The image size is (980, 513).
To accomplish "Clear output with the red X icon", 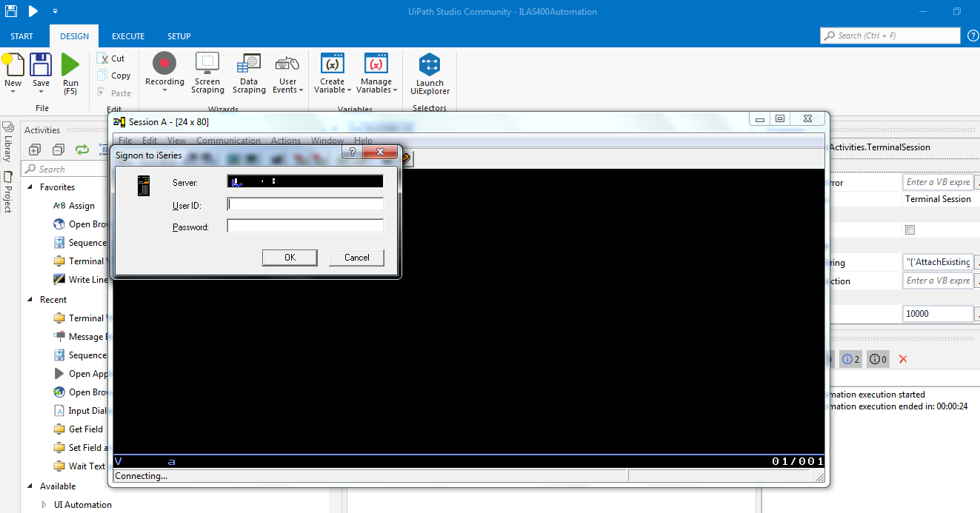I will (x=902, y=359).
